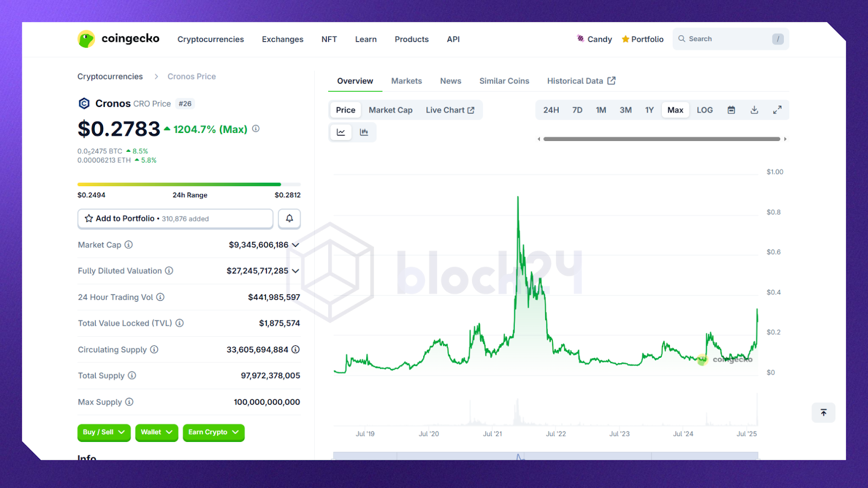868x488 pixels.
Task: Click the $9,345,606,186 market cap value
Action: point(259,245)
